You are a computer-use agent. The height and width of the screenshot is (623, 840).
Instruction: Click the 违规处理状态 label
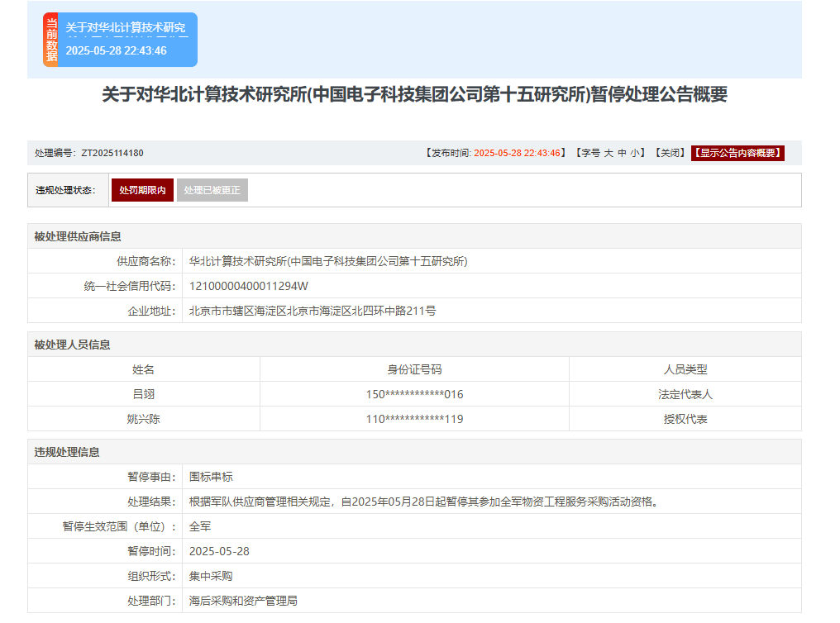coord(65,190)
